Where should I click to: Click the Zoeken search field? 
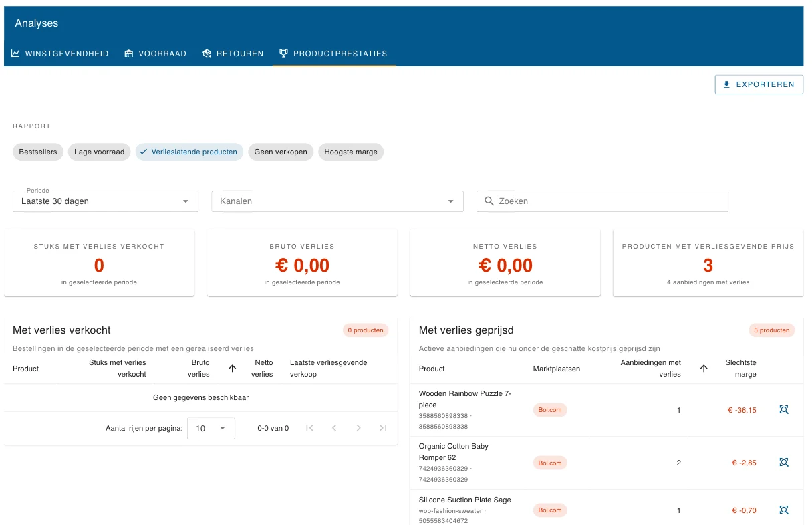click(x=602, y=201)
